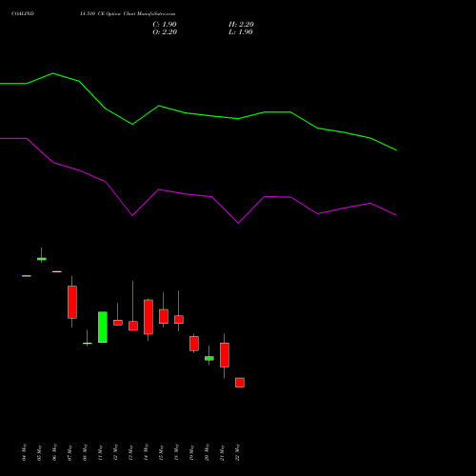Image resolution: width=476 pixels, height=476 pixels.
Task: Click the 21 May date label
Action: click(223, 452)
